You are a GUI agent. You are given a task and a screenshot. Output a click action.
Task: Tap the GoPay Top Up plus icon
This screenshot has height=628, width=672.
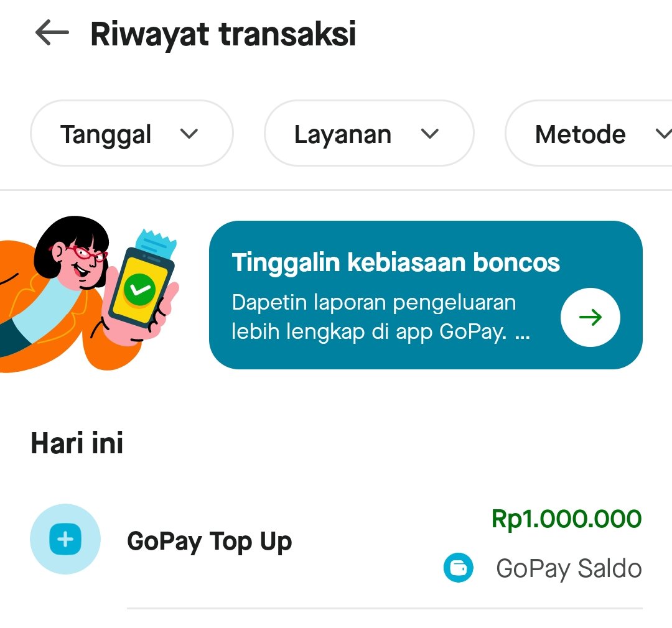click(65, 539)
